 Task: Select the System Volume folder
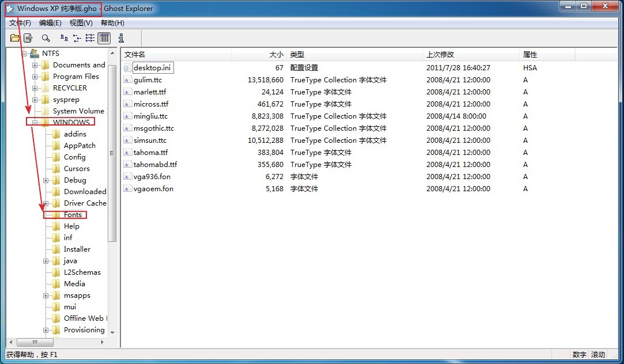(79, 111)
